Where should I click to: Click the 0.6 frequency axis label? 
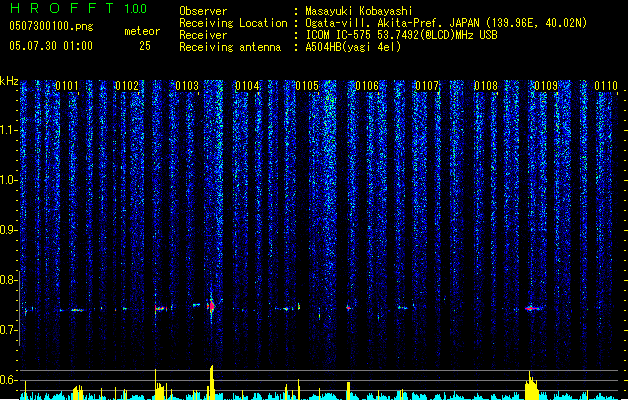click(x=9, y=380)
